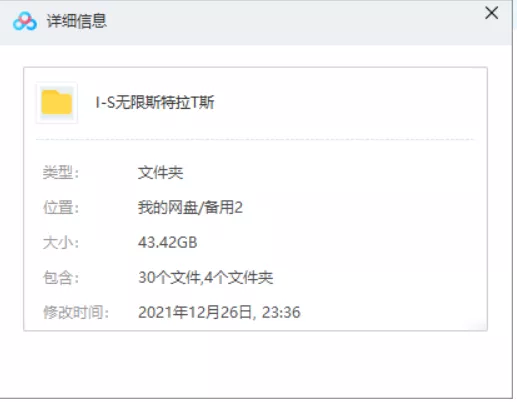Click the yellow folder icon

pyautogui.click(x=57, y=102)
